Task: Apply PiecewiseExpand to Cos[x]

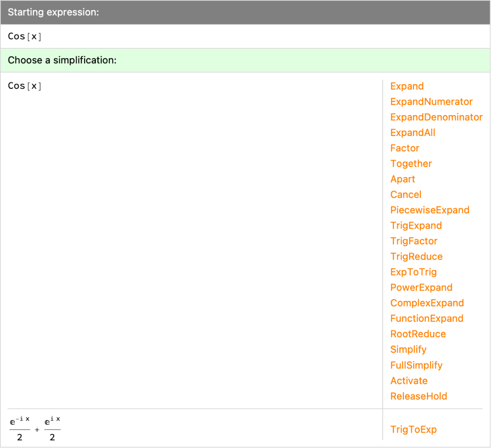Action: (429, 210)
